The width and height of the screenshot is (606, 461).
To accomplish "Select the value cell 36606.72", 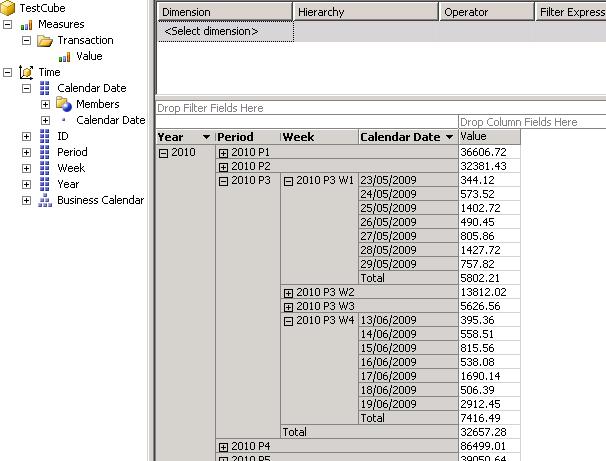I will [489, 152].
